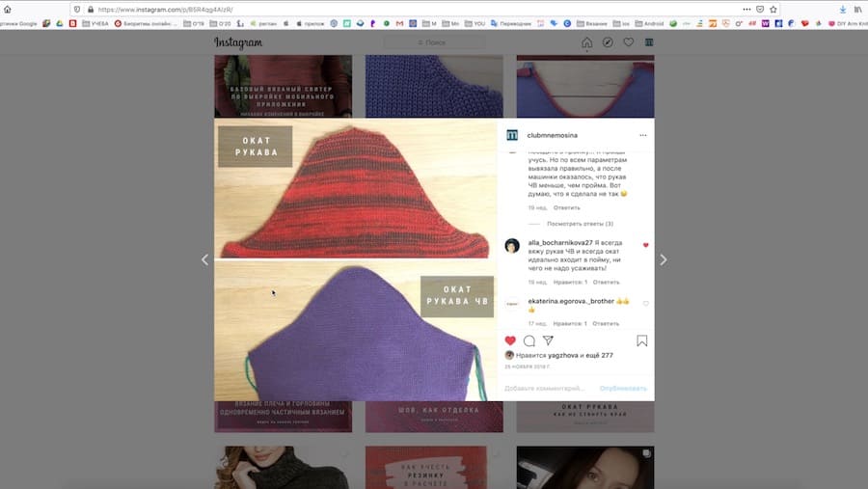Save post with the bookmark icon

click(642, 340)
